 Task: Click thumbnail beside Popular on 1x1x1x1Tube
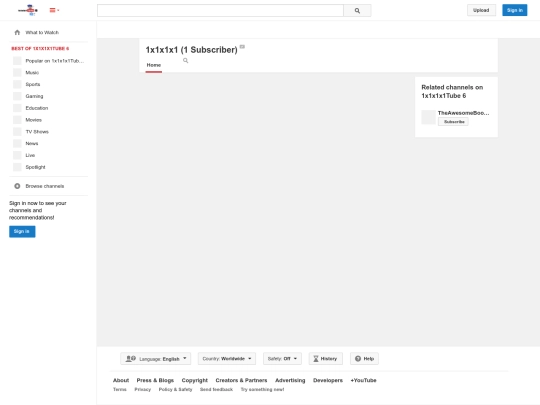17,61
